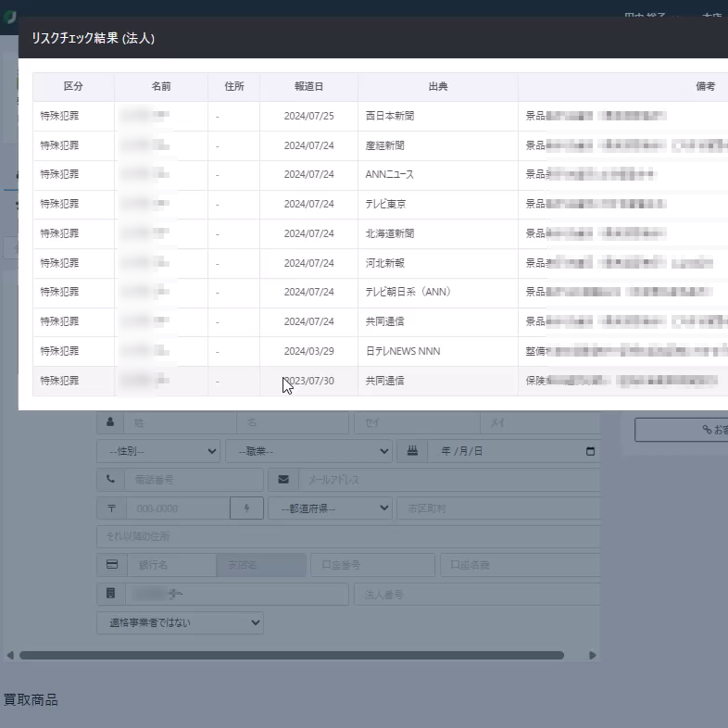Click the scrollbar left arrow

[10, 655]
